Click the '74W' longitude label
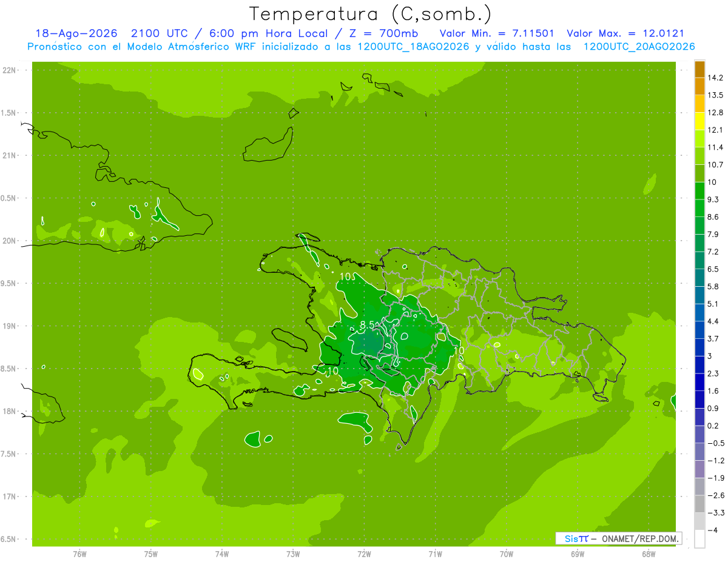728x562 pixels. pyautogui.click(x=222, y=554)
